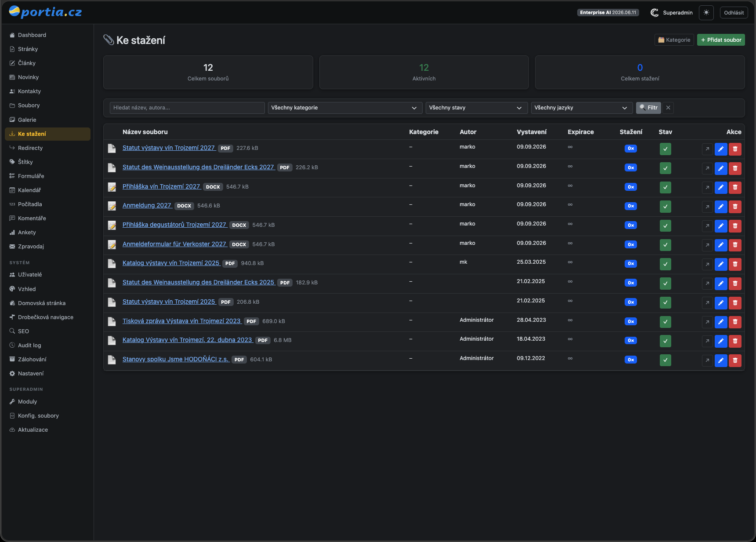This screenshot has width=756, height=542.
Task: Toggle status of Přihláška degustátorů Trojzemí 2027
Action: coord(666,226)
